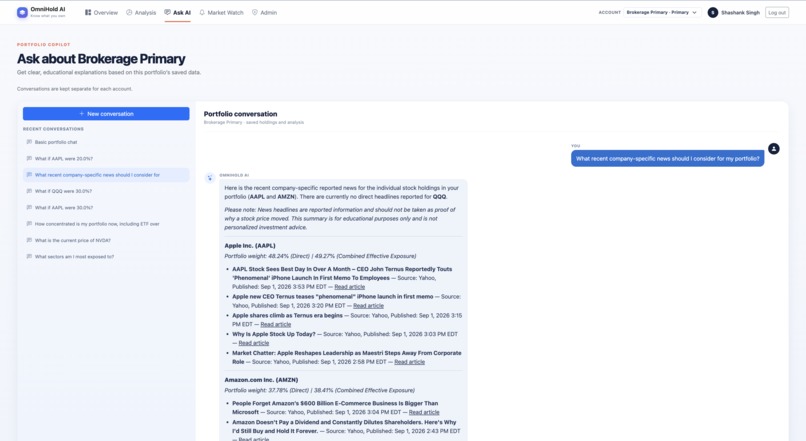Read article on Maestri stepping away
The image size is (806, 441).
coord(409,362)
